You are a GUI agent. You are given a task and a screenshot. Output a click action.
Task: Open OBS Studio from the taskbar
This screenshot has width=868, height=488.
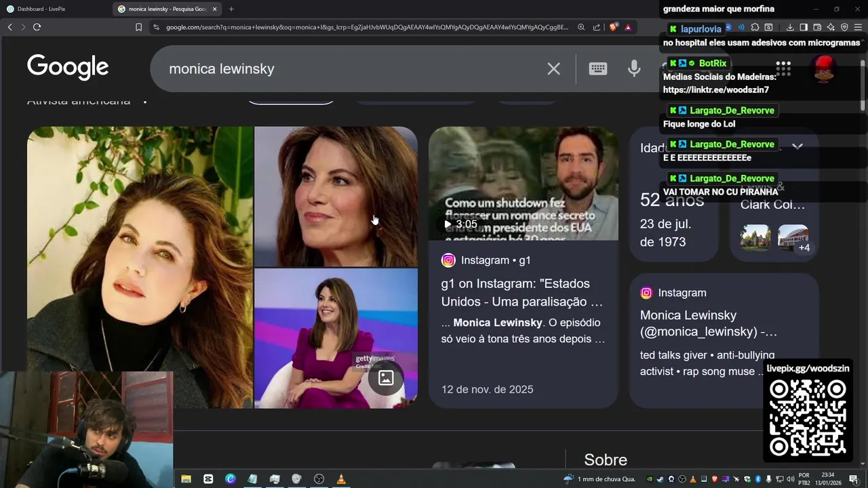point(319,479)
